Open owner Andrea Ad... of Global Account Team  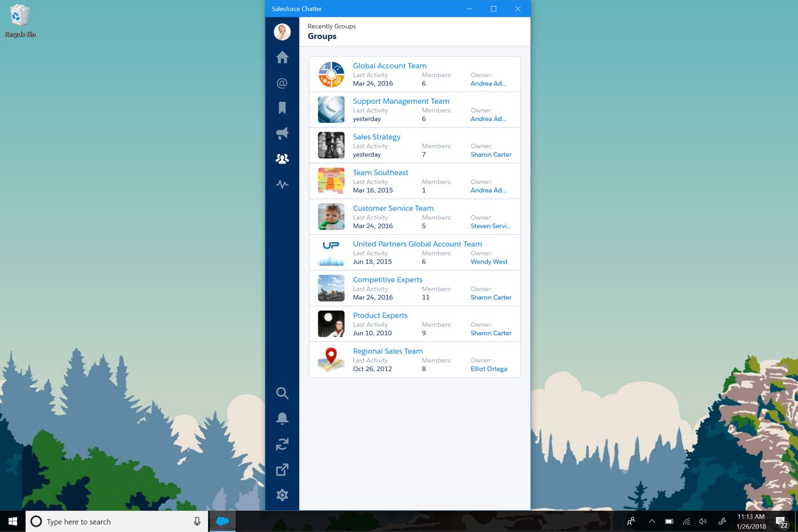[488, 83]
